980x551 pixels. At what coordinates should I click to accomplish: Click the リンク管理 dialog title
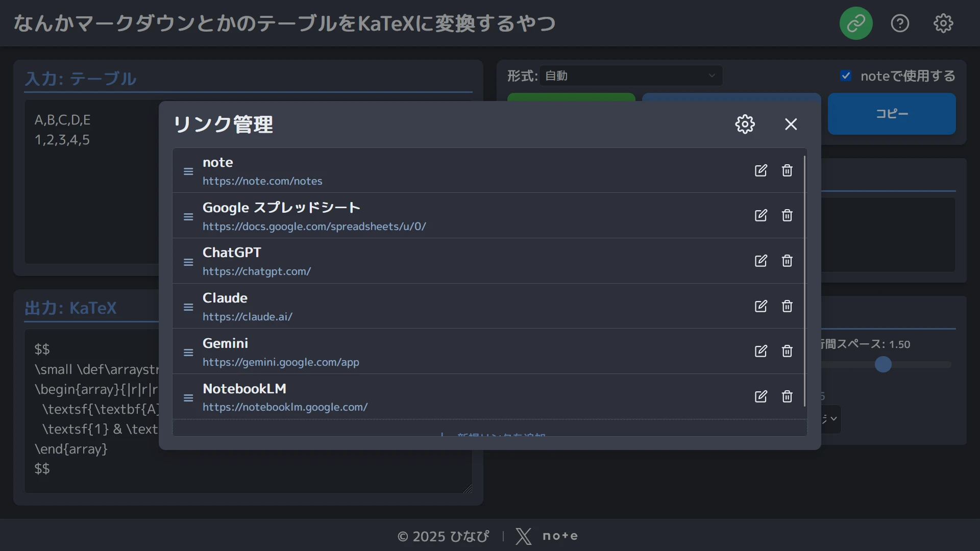click(223, 124)
